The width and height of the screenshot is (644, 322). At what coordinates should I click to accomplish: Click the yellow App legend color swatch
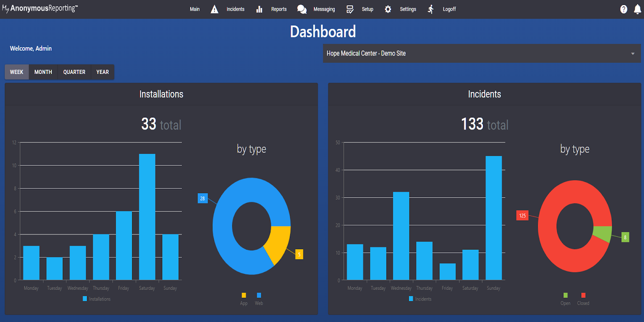[x=244, y=295]
